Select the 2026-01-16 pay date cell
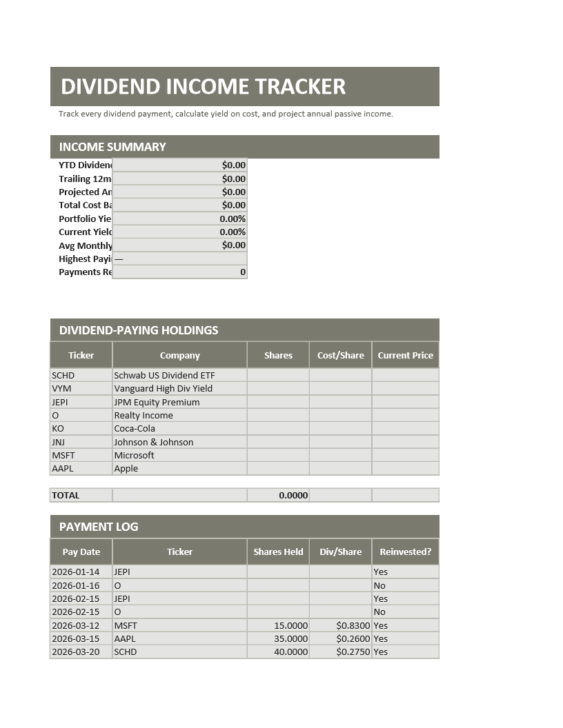Screen dimensions: 563x728 (x=81, y=585)
